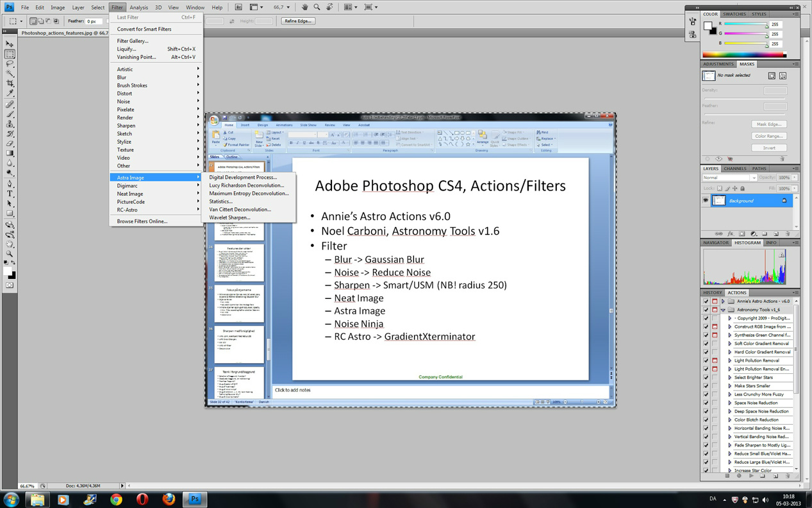Toggle the checkmark for Space Noise Reduction action
Image resolution: width=812 pixels, height=508 pixels.
point(706,403)
